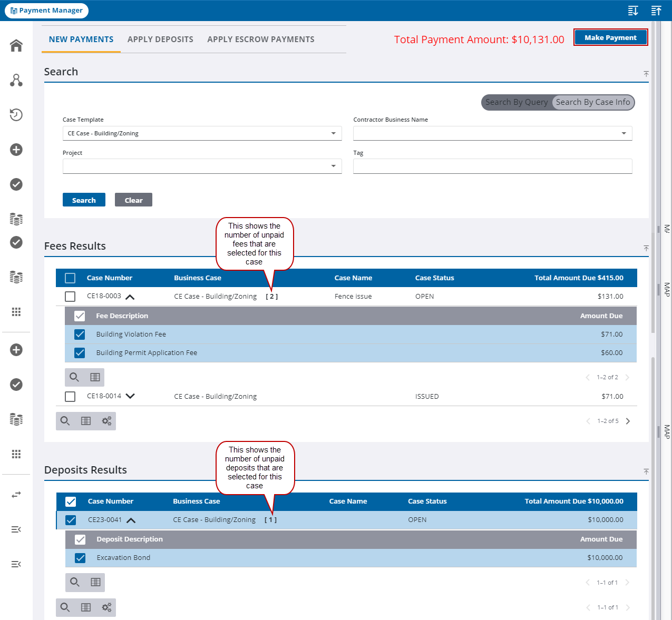Screen dimensions: 672x620
Task: Click the gear settings icon below the fees grid
Action: [106, 421]
